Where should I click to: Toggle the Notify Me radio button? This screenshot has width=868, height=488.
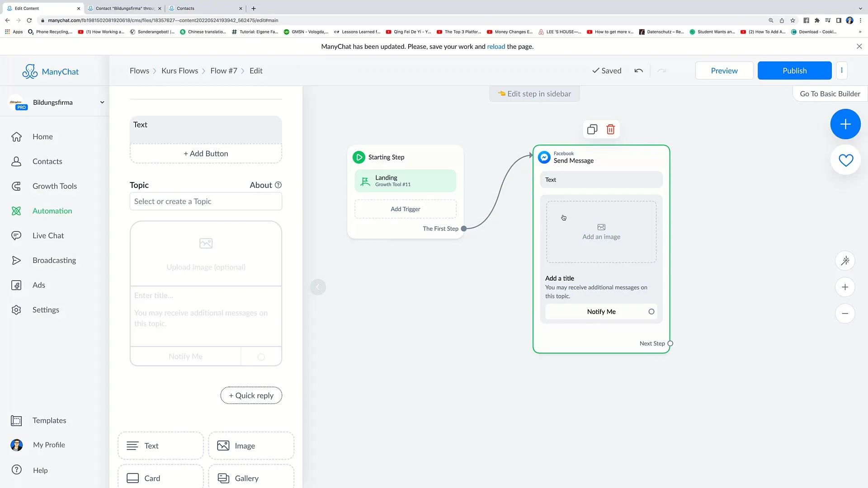coord(651,312)
